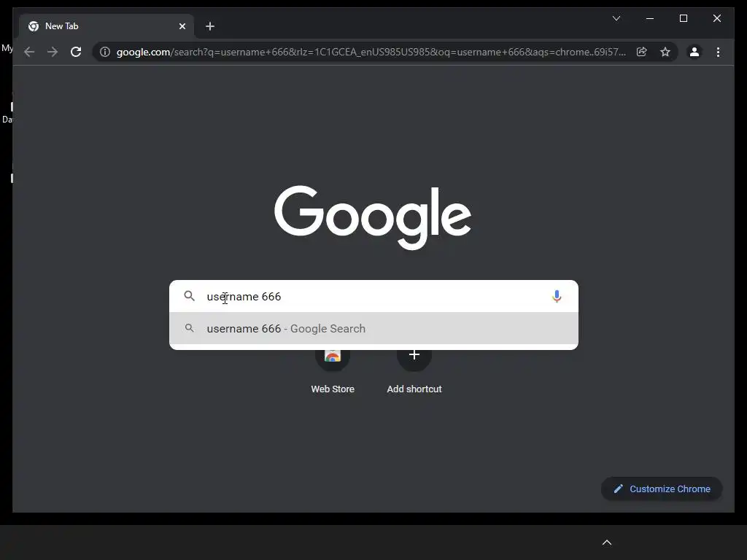This screenshot has height=560, width=747.
Task: Maximize the Chrome window
Action: click(x=683, y=18)
